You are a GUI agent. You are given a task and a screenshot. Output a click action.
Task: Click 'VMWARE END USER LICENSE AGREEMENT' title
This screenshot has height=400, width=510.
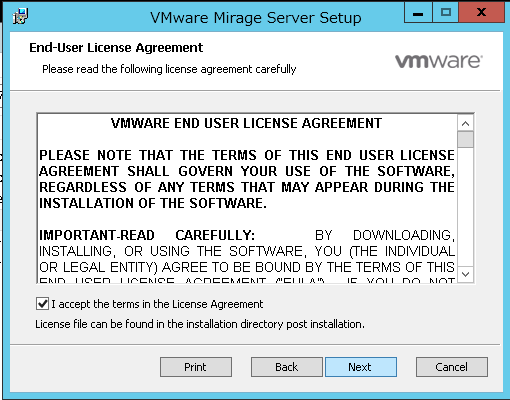click(246, 123)
